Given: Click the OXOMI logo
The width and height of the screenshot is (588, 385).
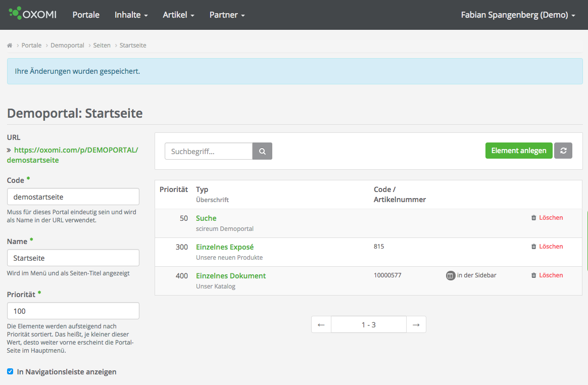Looking at the screenshot, I should pyautogui.click(x=33, y=15).
